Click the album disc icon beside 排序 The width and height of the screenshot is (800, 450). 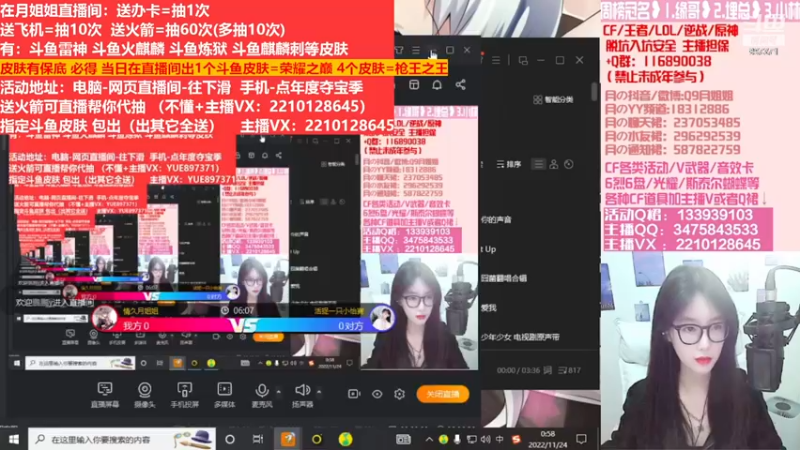[569, 164]
